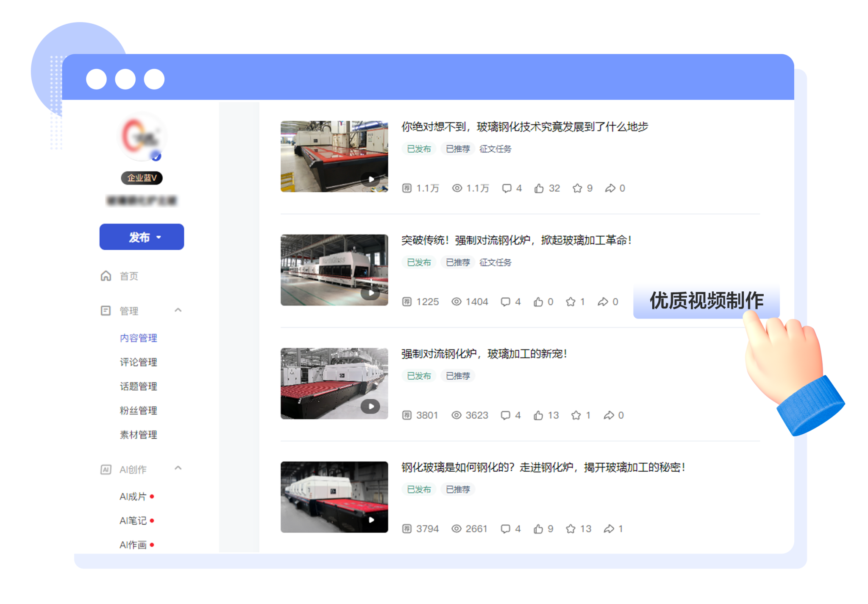The height and width of the screenshot is (604, 868).
Task: Click comment icon on 玻璃加工的新宠 post
Action: coord(505,415)
